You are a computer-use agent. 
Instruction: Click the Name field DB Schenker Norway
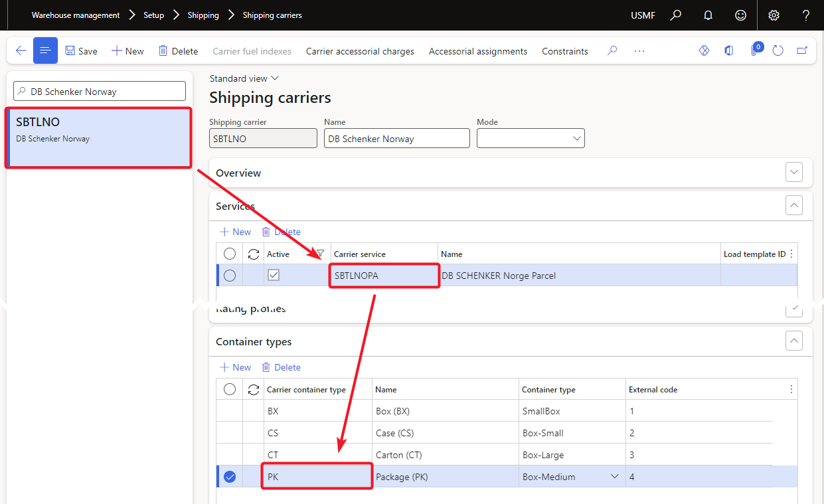[396, 139]
